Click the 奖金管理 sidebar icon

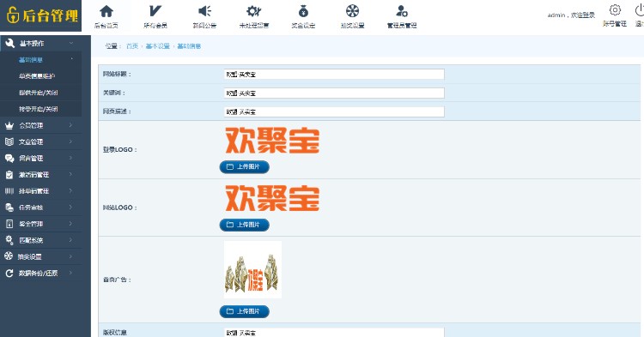pos(9,224)
